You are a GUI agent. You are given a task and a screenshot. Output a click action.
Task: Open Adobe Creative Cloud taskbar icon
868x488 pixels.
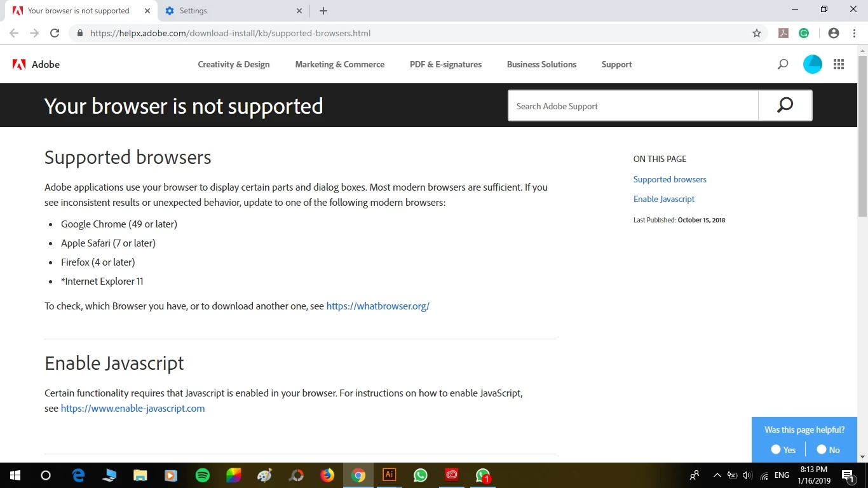[x=452, y=475]
